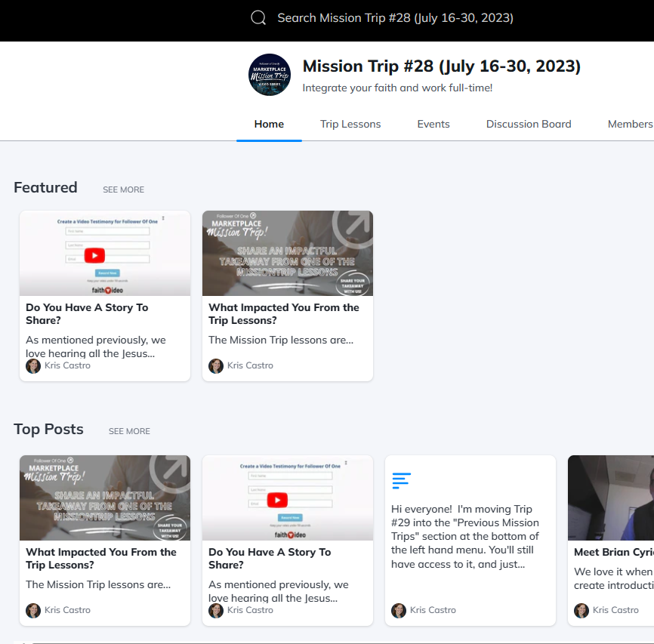
Task: Go to the Events tab
Action: click(433, 124)
